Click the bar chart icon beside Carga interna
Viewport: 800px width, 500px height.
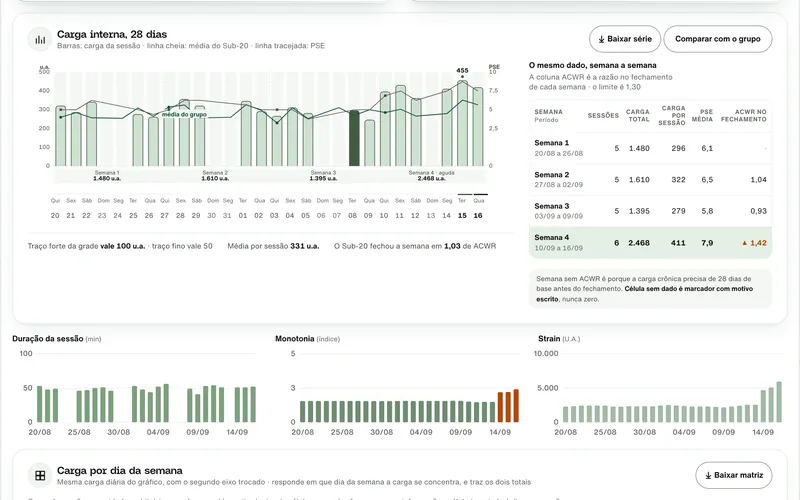[40, 39]
